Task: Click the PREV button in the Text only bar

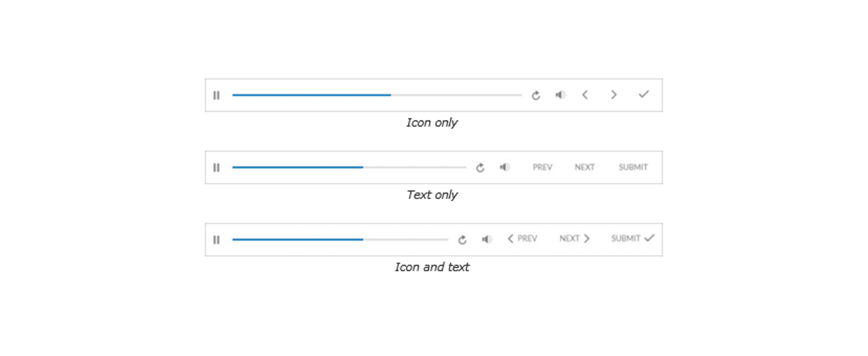Action: coord(542,167)
